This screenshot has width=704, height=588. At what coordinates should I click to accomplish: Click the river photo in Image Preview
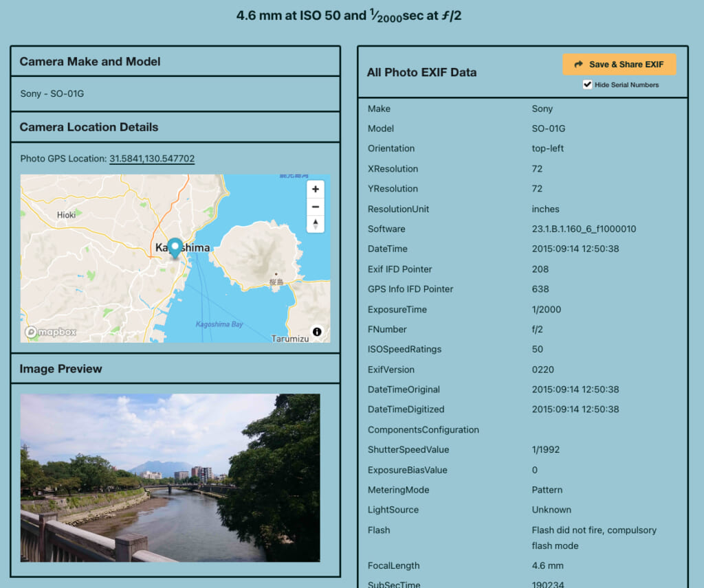(x=170, y=477)
